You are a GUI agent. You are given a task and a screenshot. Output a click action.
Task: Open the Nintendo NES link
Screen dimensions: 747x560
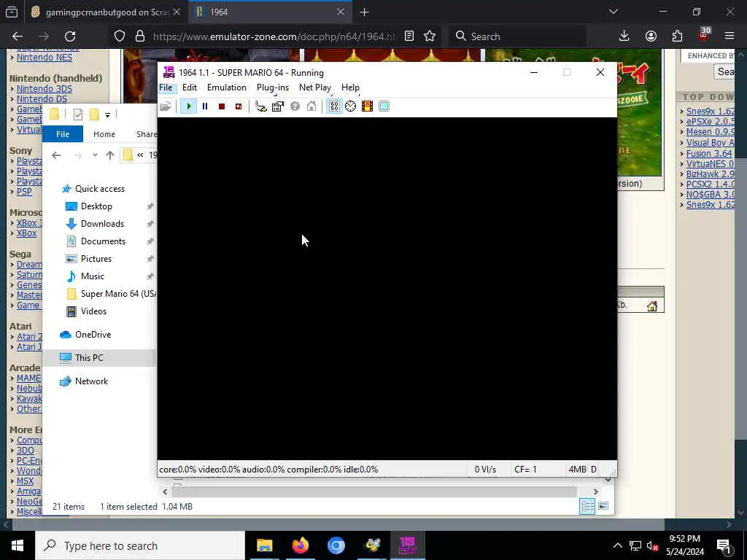tap(44, 58)
